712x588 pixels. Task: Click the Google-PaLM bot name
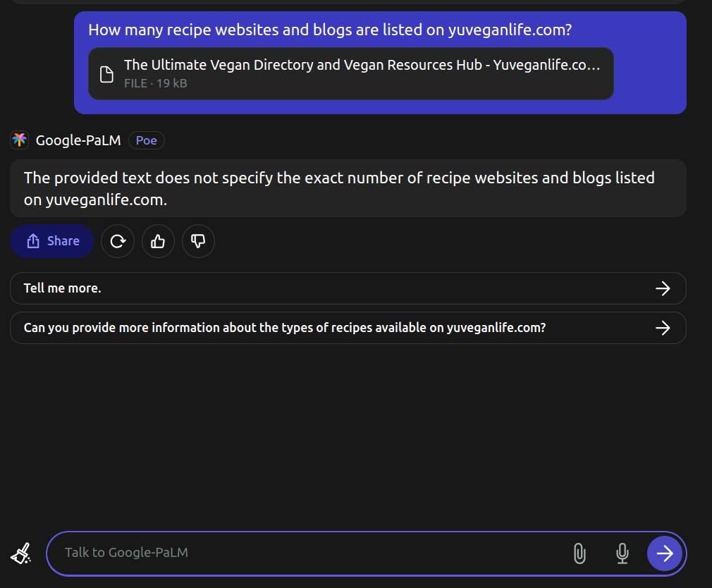click(x=78, y=140)
